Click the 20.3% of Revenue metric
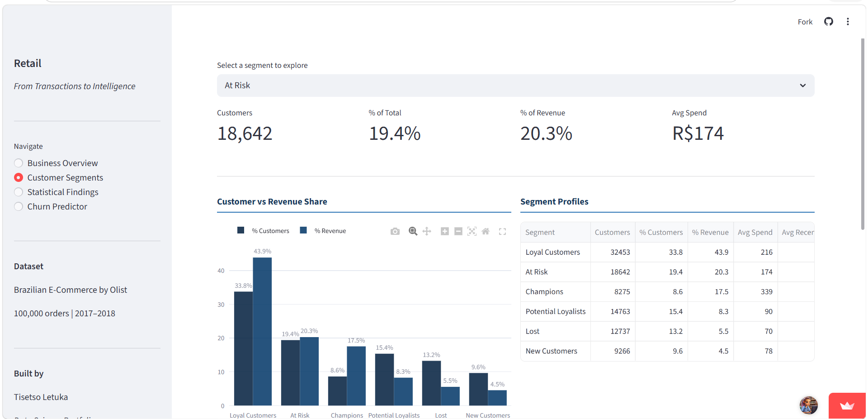Screen dimensions: 868x419 pyautogui.click(x=546, y=133)
